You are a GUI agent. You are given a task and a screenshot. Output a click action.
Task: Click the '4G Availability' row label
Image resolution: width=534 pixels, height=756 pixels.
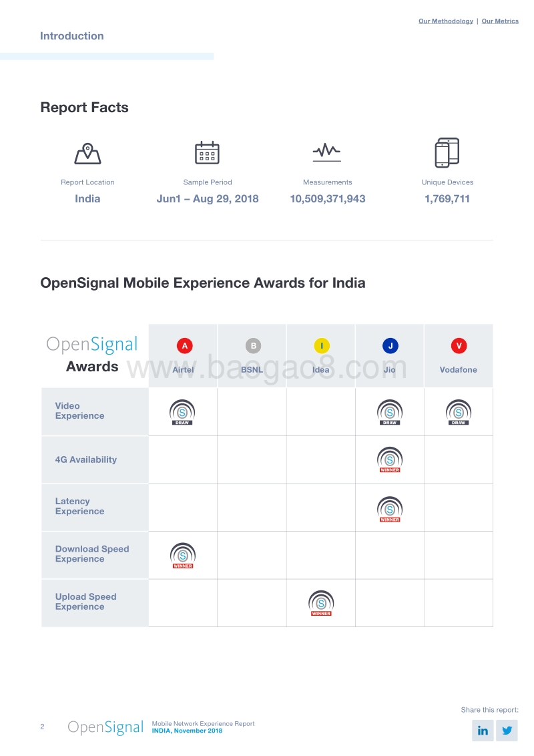pos(86,459)
